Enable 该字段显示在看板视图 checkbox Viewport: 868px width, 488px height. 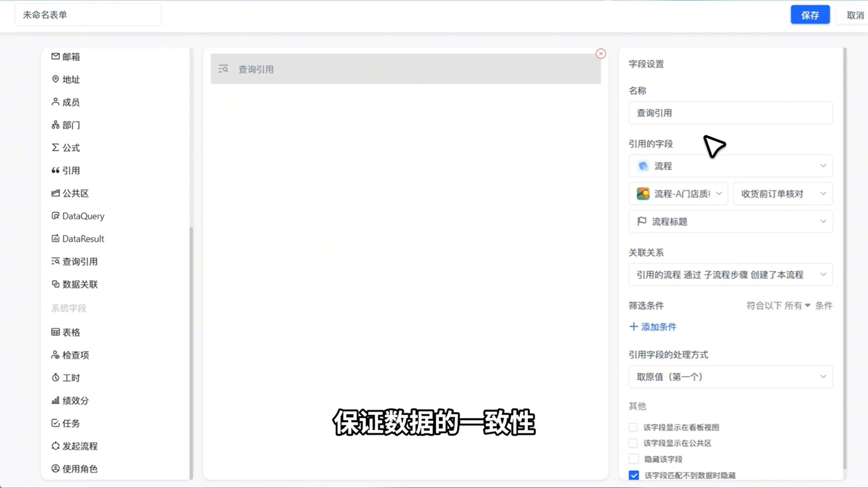pos(633,427)
